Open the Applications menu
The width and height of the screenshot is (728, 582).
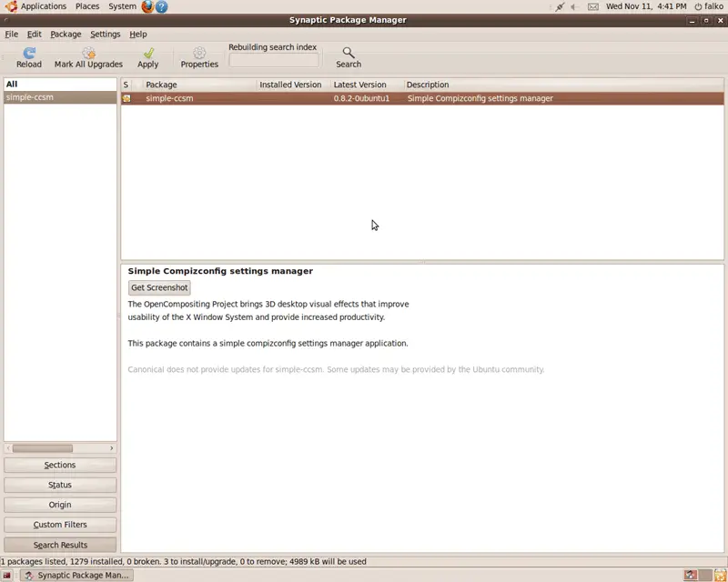pyautogui.click(x=43, y=6)
